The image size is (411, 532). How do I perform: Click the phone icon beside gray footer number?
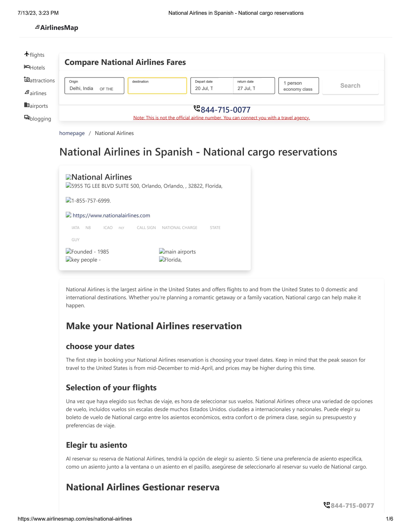pyautogui.click(x=327, y=505)
